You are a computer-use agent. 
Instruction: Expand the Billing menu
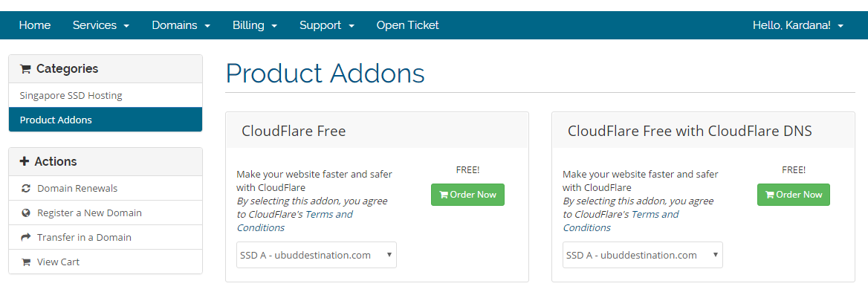click(x=255, y=25)
